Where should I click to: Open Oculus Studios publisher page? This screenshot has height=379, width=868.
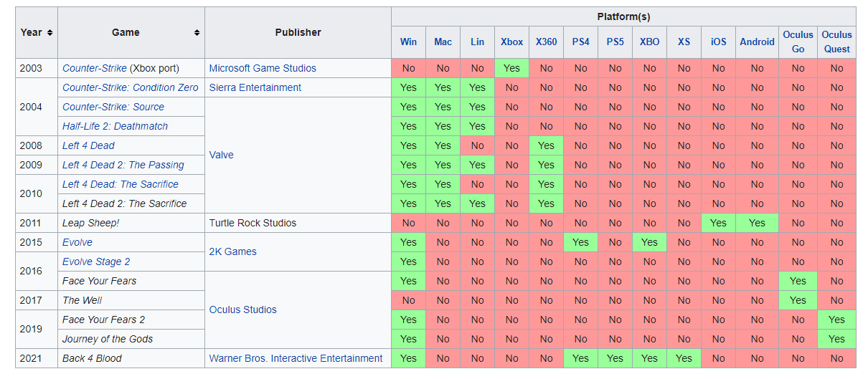click(243, 310)
